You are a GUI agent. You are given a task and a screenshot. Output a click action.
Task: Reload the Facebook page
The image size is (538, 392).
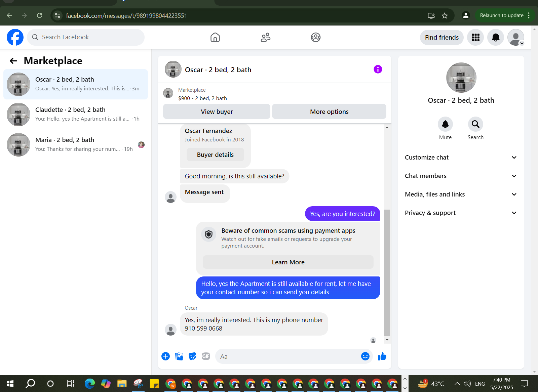click(40, 15)
